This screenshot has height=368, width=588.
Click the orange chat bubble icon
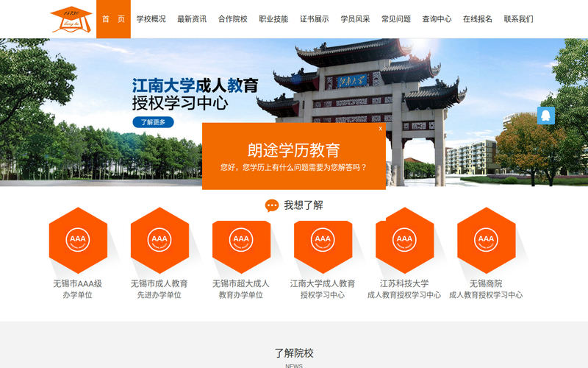pyautogui.click(x=272, y=205)
